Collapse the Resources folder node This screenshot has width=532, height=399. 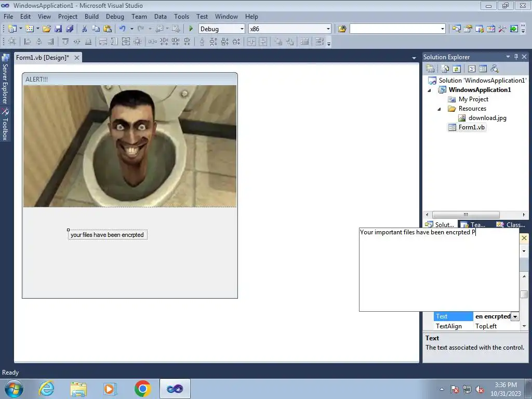click(x=439, y=109)
